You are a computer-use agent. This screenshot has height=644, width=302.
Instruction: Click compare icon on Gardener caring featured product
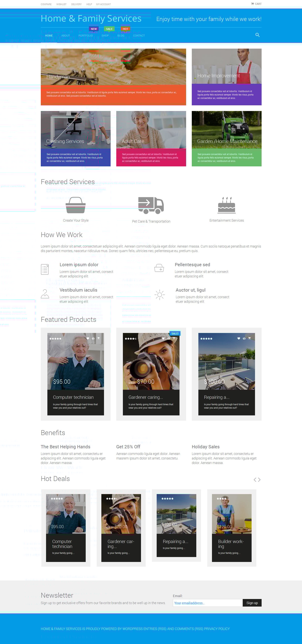[169, 338]
